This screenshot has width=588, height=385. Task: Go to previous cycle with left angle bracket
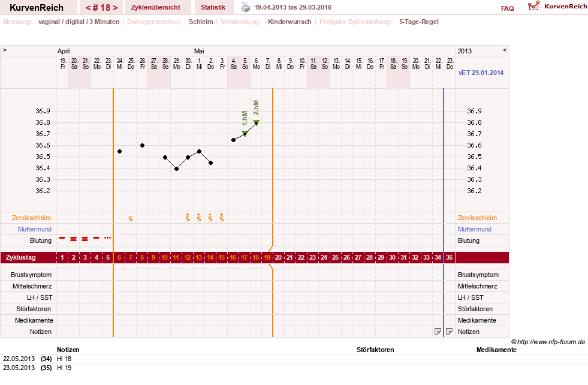click(x=88, y=8)
